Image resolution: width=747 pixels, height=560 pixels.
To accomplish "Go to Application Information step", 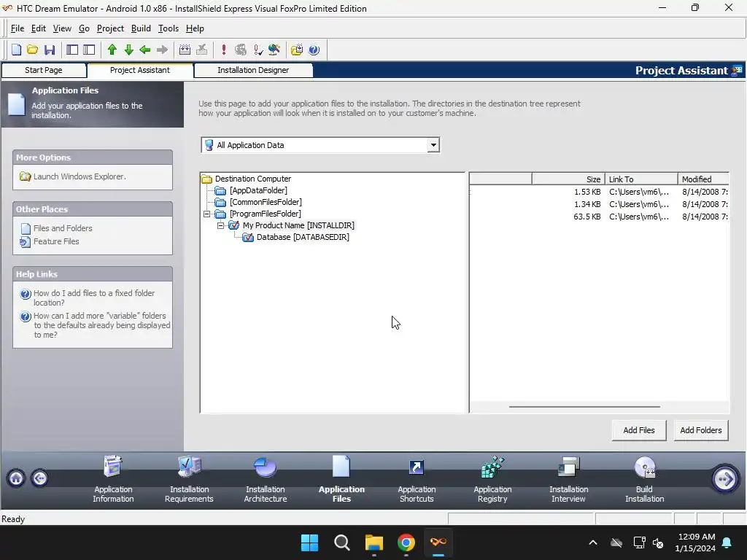I will coord(113,480).
